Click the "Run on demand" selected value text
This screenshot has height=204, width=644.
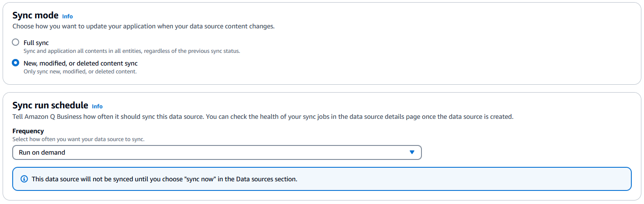(x=42, y=152)
